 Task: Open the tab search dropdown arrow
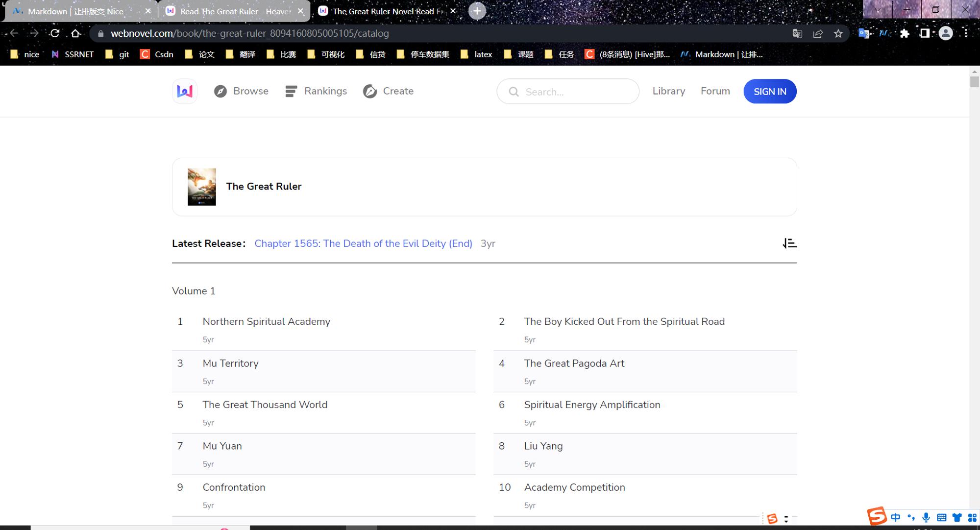(877, 10)
